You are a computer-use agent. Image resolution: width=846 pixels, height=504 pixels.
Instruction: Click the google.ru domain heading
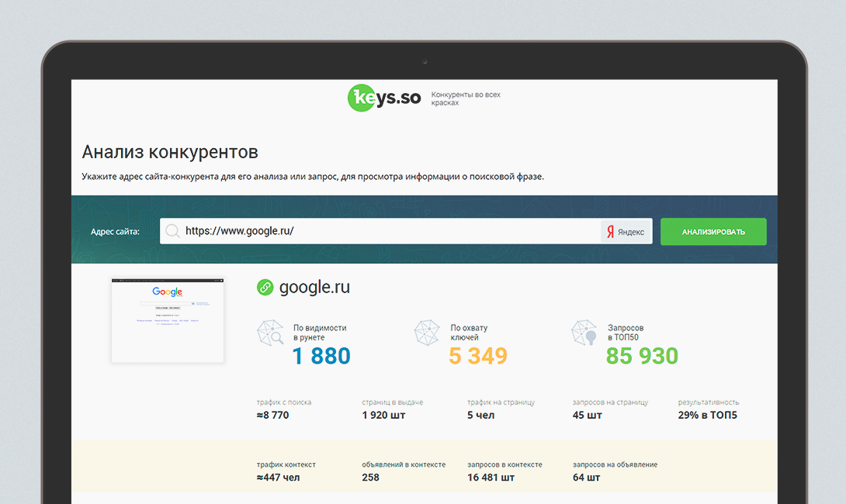pos(314,288)
